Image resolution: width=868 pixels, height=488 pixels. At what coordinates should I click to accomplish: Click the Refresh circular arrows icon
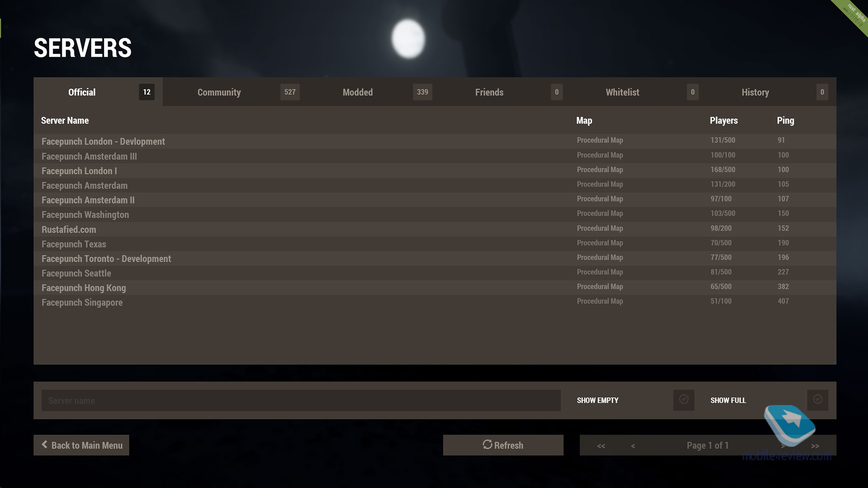[x=487, y=444]
